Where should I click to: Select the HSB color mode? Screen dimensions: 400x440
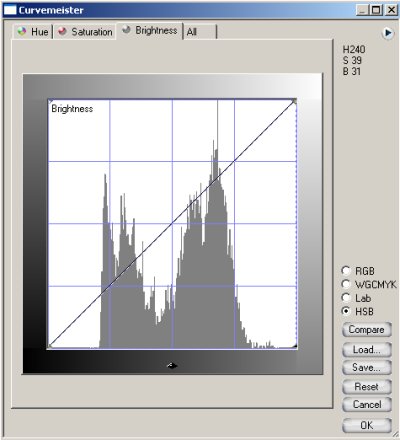click(x=346, y=311)
